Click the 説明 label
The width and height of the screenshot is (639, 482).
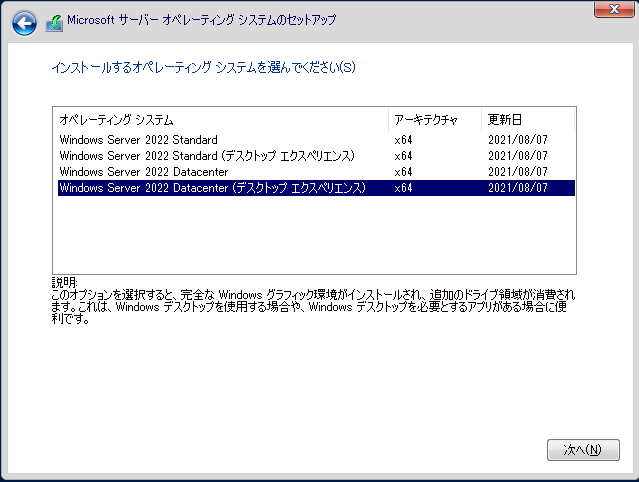click(x=64, y=282)
